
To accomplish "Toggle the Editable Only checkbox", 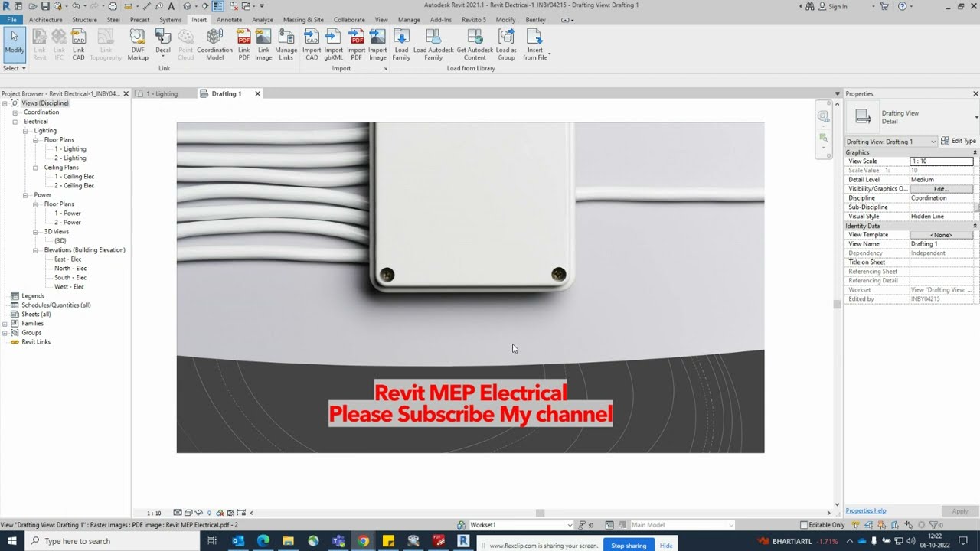I will [x=804, y=525].
